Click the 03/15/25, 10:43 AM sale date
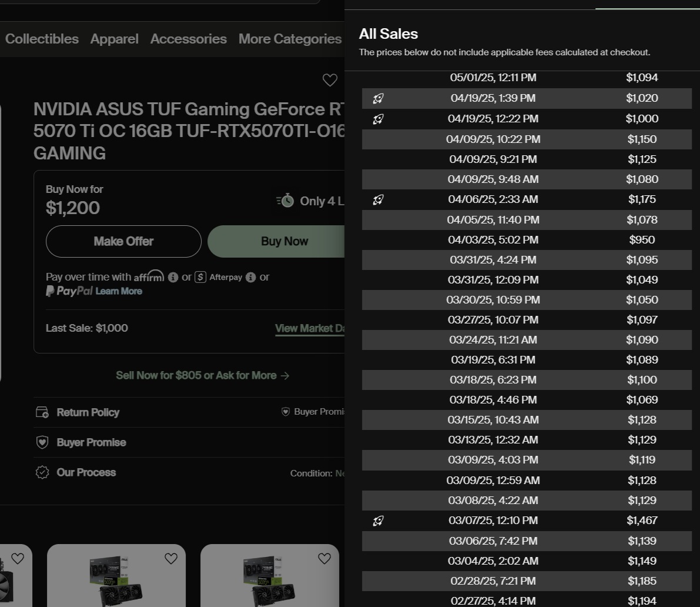 [493, 421]
